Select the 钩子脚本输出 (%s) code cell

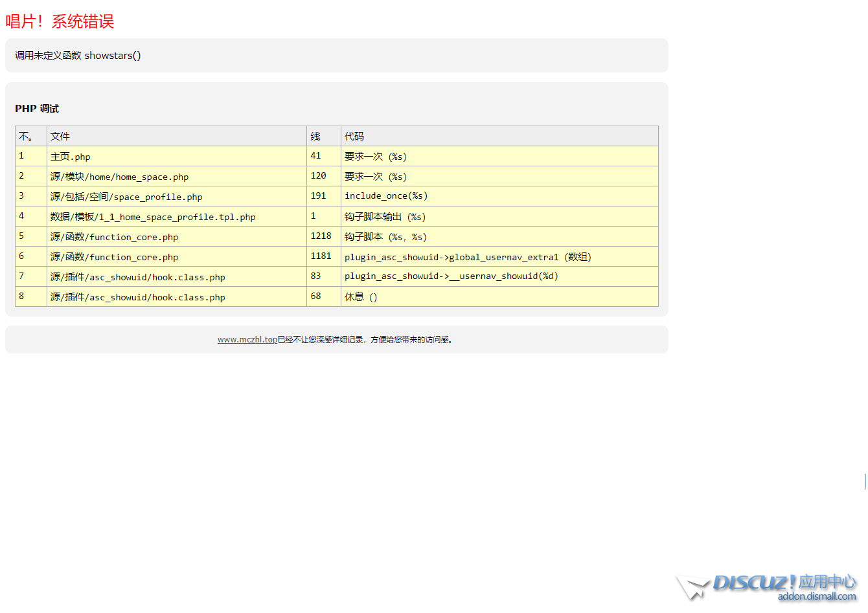click(499, 216)
